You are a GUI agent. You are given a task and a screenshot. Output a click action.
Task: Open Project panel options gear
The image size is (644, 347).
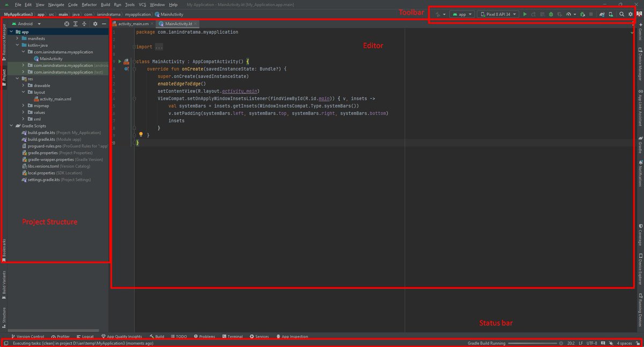(95, 24)
